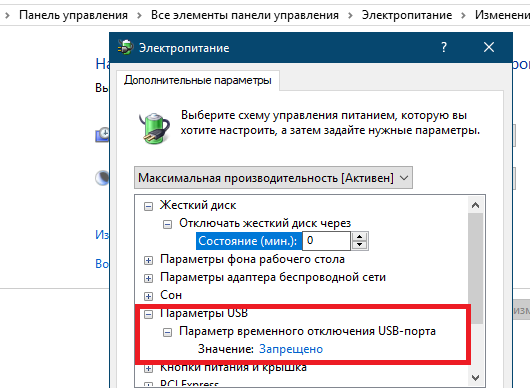Viewport: 530px width, 388px height.
Task: Collapse the Жесткий диск tree node
Action: (148, 206)
